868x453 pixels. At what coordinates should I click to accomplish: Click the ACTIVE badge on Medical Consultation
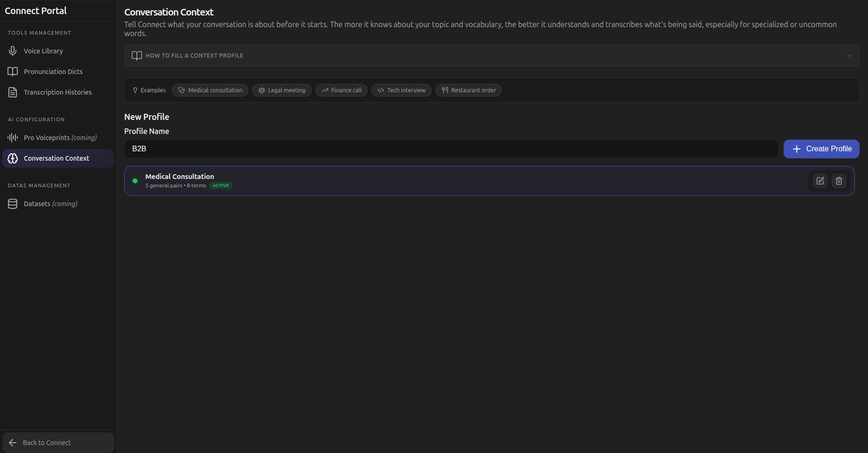coord(221,186)
